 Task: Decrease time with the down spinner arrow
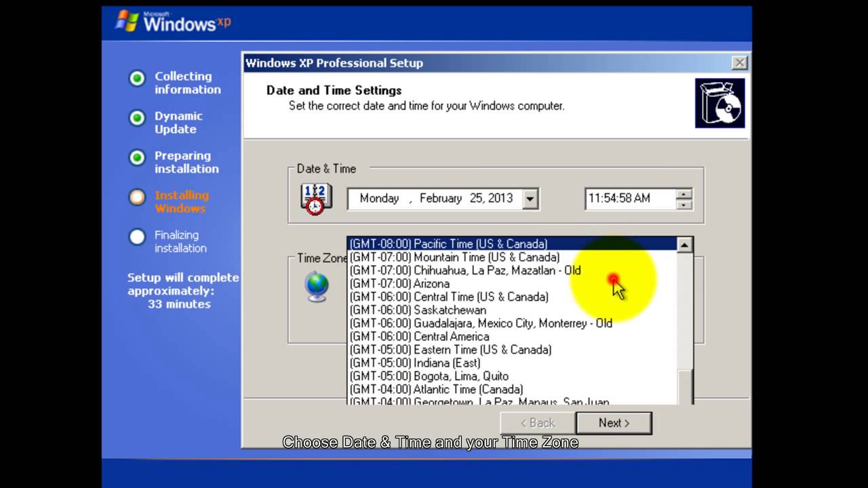click(684, 204)
